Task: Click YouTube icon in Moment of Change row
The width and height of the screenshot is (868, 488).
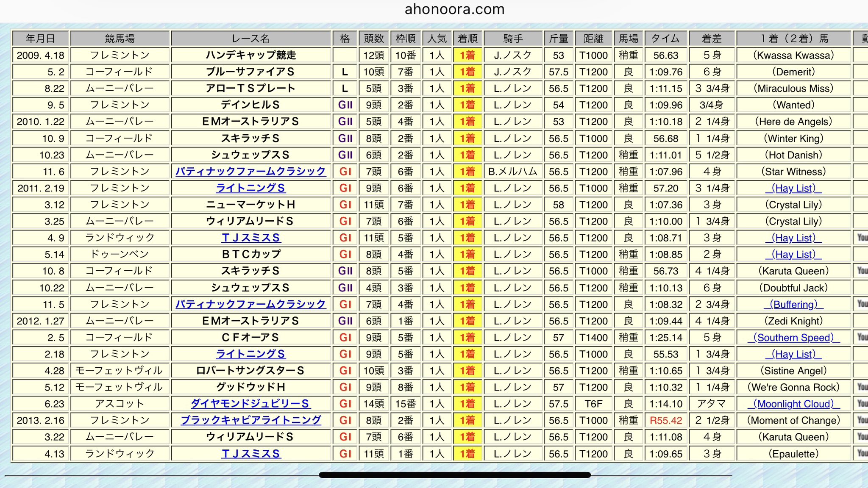Action: pos(862,420)
